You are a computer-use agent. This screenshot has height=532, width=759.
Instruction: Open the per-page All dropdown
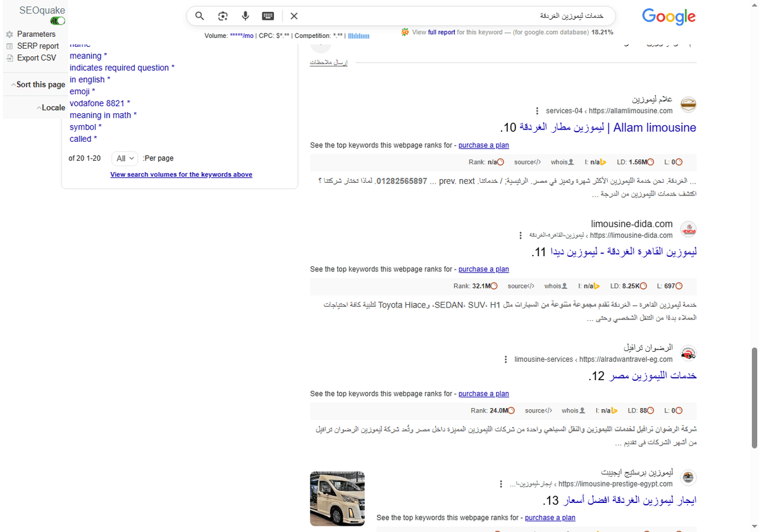[x=124, y=158]
